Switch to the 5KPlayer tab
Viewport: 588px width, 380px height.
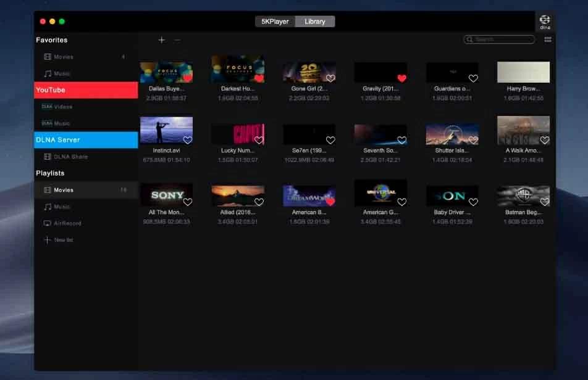pyautogui.click(x=275, y=22)
